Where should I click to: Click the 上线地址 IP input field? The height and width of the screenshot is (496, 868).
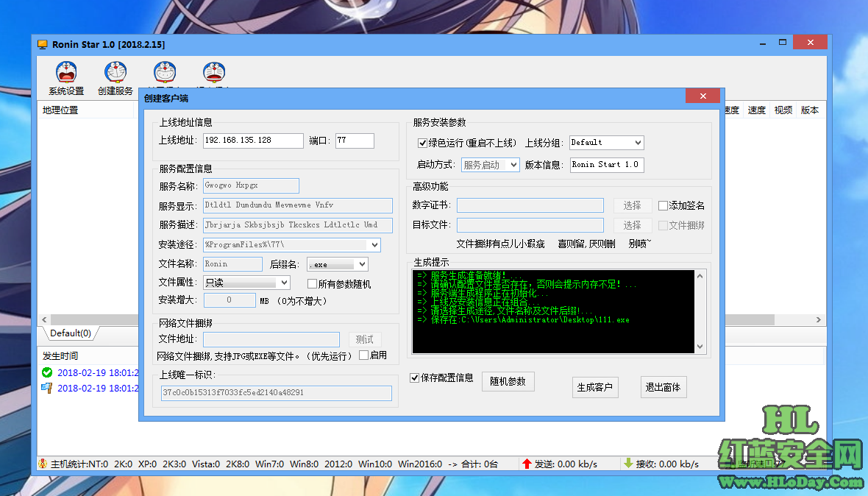[x=253, y=141]
